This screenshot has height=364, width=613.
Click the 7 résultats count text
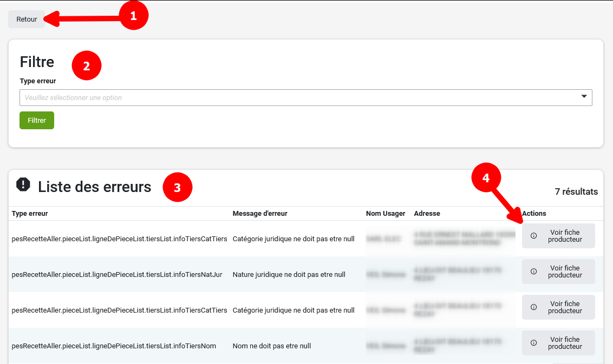click(x=576, y=191)
